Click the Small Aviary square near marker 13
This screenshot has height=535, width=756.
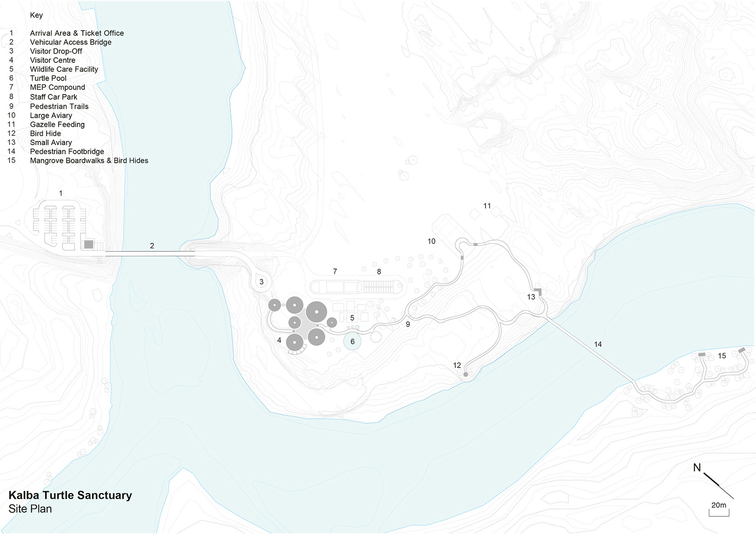click(x=538, y=291)
